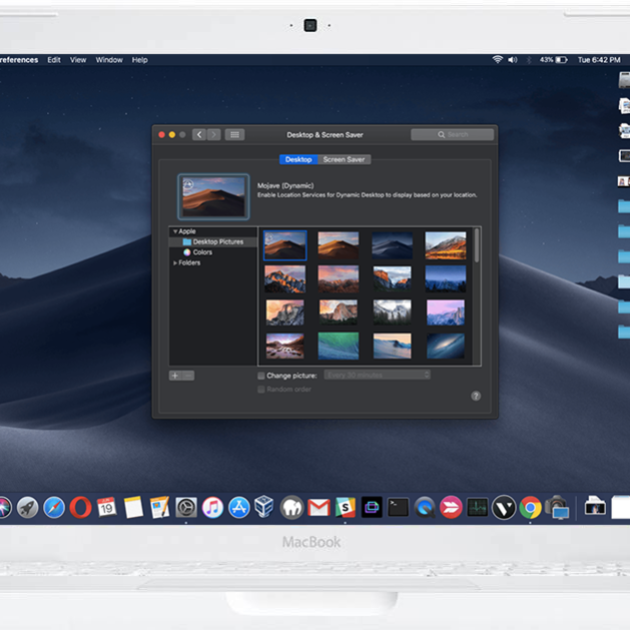Click the Wi-Fi status icon
This screenshot has width=630, height=630.
[x=497, y=60]
